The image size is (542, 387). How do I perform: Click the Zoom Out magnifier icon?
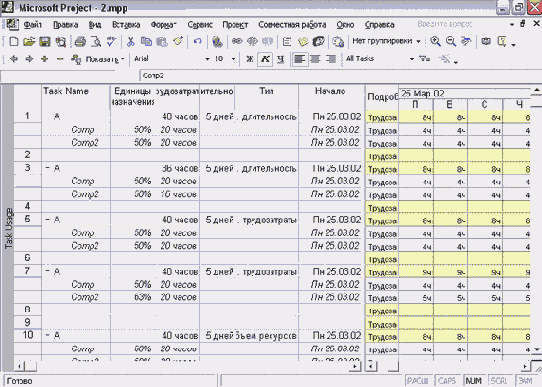[x=451, y=41]
